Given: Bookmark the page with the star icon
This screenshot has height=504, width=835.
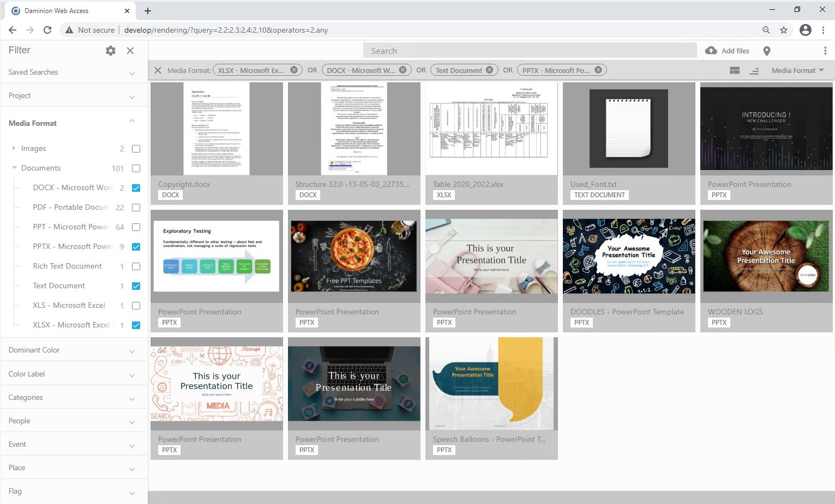Looking at the screenshot, I should tap(784, 30).
